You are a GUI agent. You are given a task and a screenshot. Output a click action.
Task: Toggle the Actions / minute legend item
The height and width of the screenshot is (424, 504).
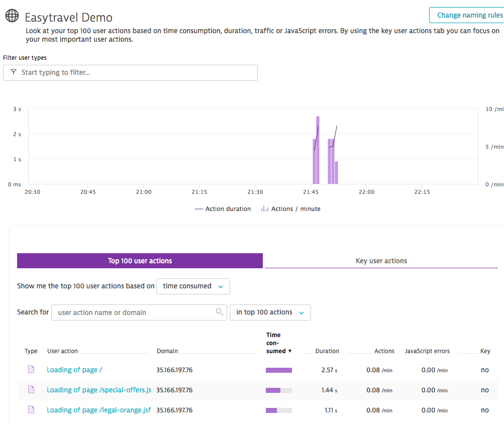click(x=290, y=209)
